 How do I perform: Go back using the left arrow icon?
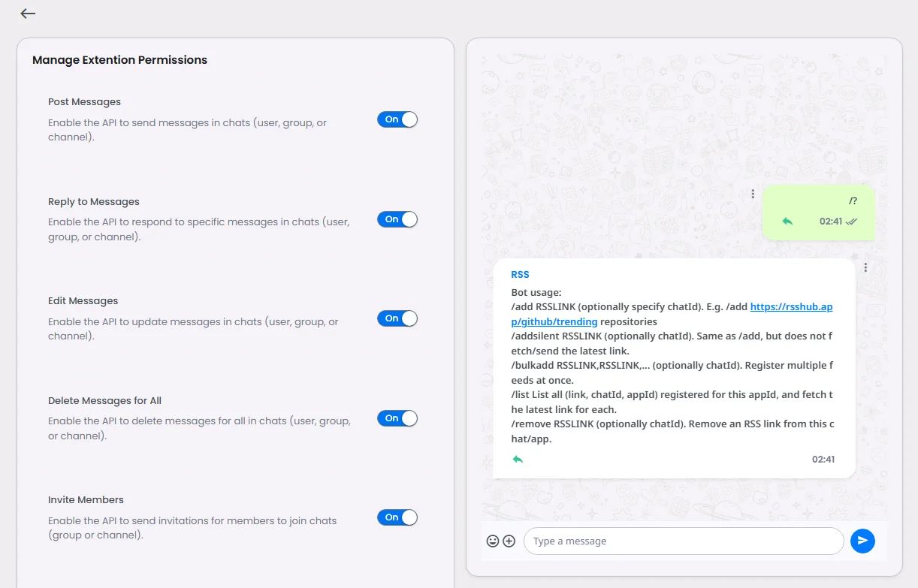(x=28, y=14)
